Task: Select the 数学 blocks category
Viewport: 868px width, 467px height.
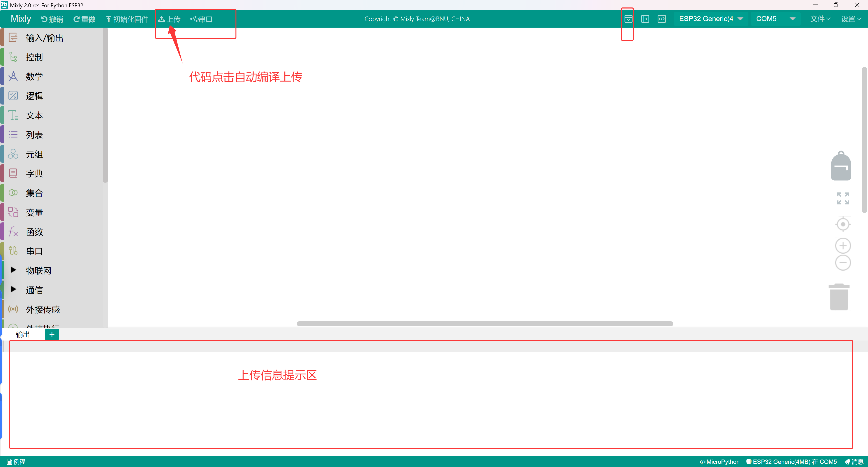Action: [34, 76]
